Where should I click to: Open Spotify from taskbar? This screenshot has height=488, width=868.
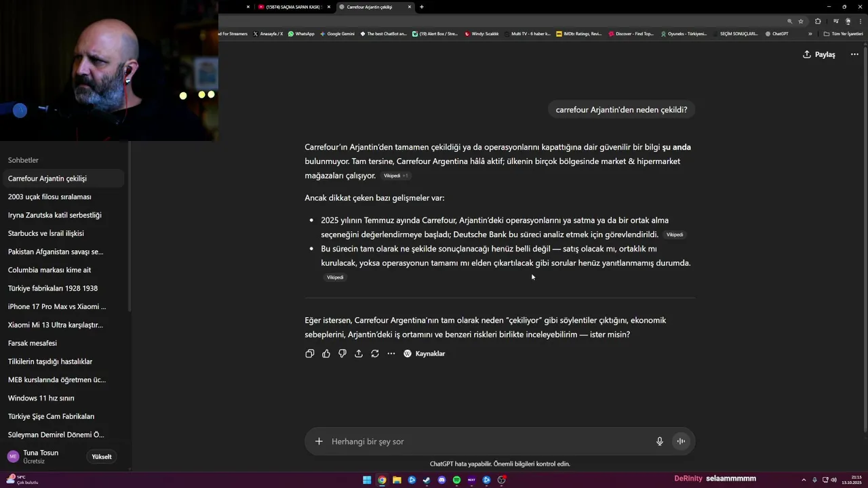456,480
